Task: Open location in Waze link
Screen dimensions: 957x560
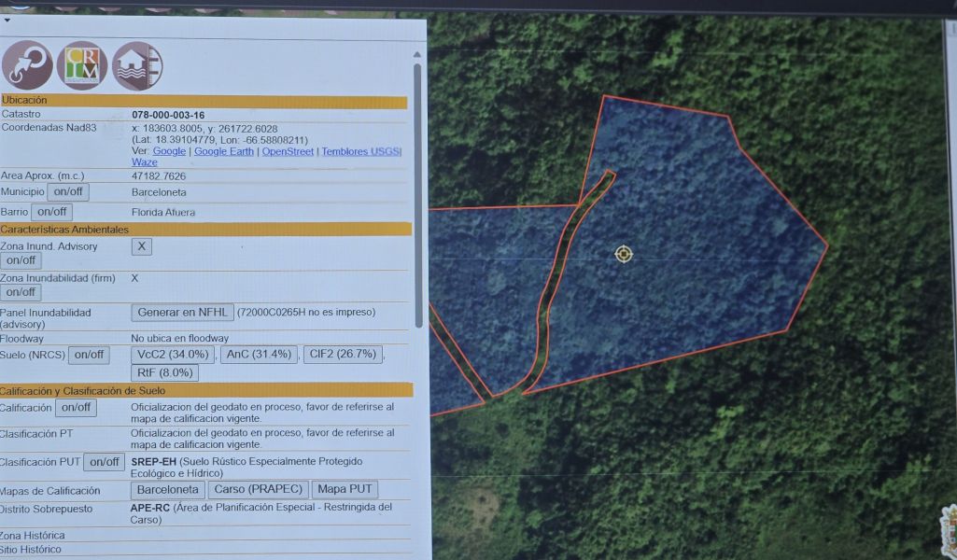Action: tap(145, 162)
